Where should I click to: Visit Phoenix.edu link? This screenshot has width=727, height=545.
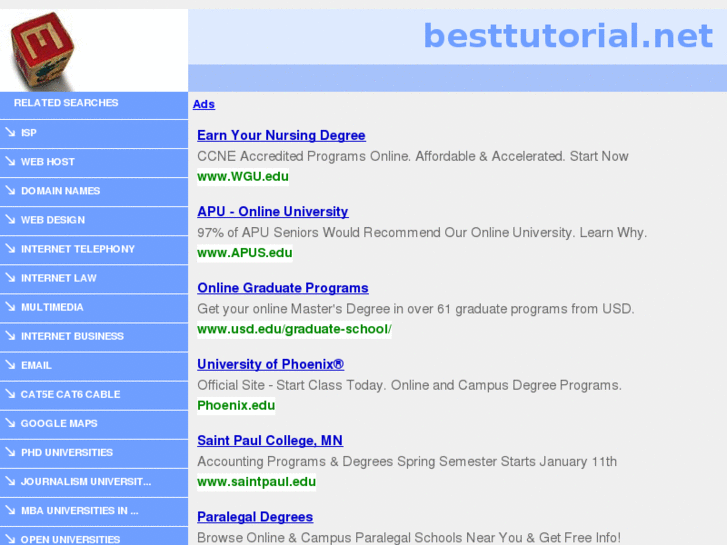coord(236,405)
